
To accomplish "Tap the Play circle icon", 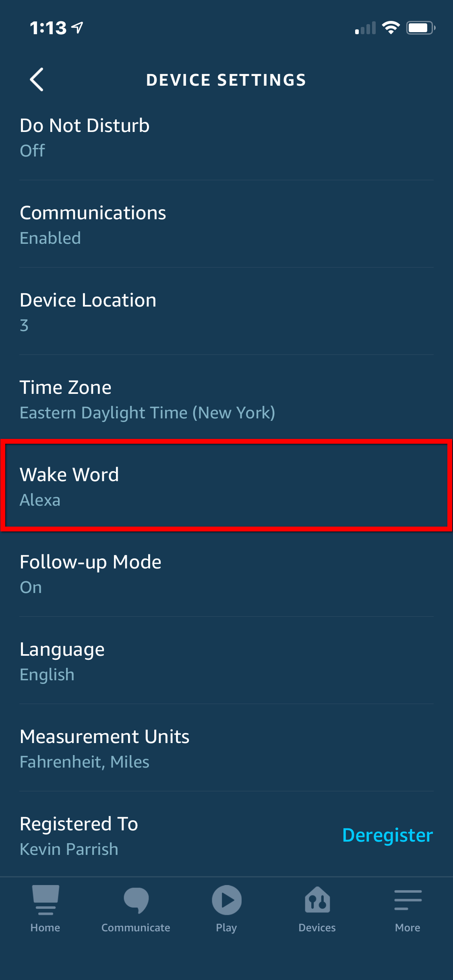I will [227, 900].
